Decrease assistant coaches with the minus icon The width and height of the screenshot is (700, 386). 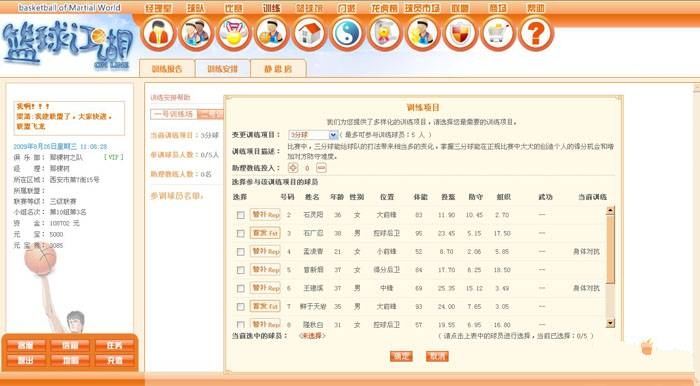(x=321, y=168)
